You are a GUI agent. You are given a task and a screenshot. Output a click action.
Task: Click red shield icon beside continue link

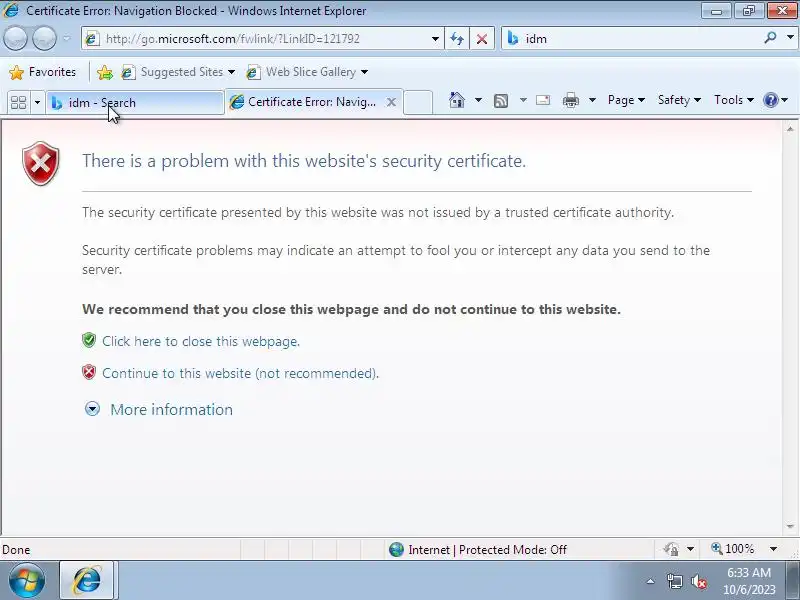pos(89,372)
